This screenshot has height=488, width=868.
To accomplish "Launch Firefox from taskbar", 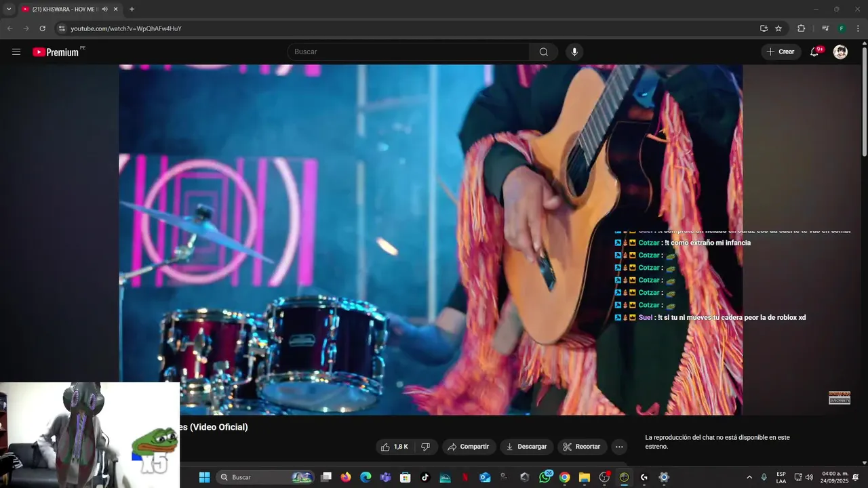I will tap(346, 477).
